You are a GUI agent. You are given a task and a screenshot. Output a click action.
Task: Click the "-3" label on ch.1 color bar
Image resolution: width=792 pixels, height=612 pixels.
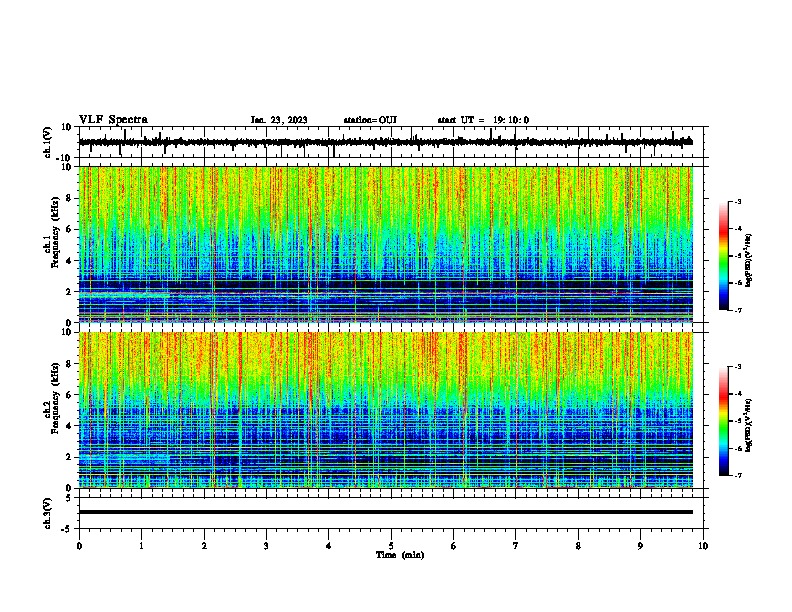(737, 202)
